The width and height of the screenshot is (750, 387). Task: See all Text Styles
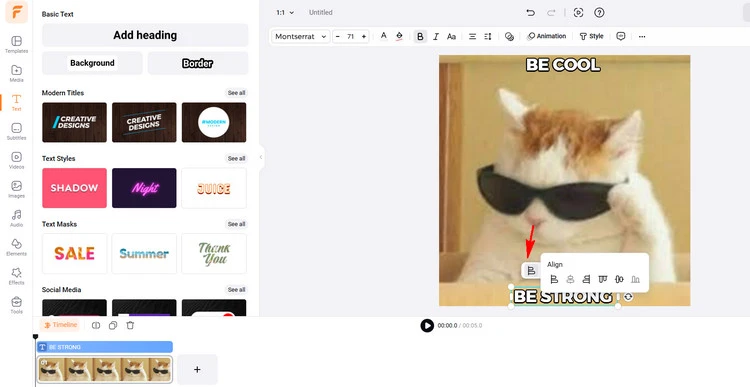tap(236, 158)
